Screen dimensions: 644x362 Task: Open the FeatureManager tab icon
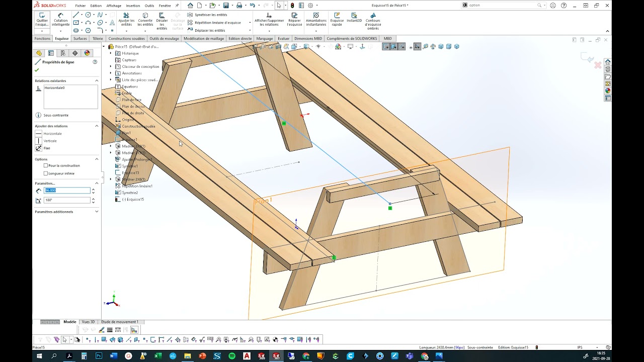coord(39,53)
